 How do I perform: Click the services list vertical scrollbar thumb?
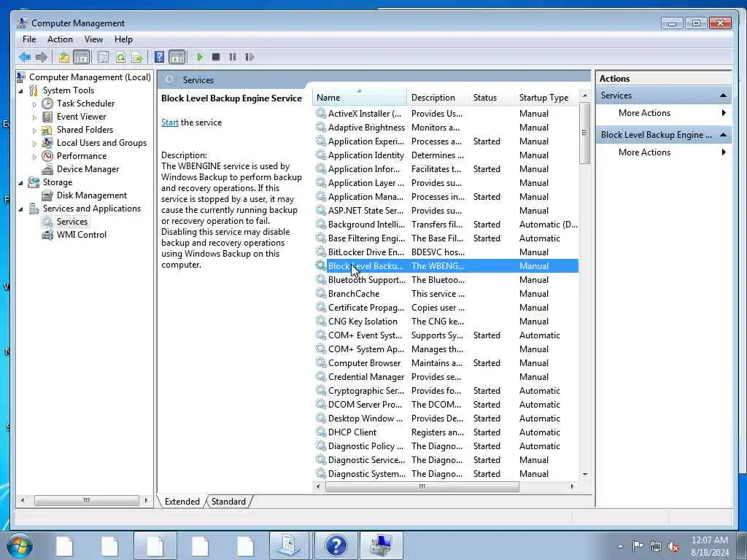click(584, 133)
